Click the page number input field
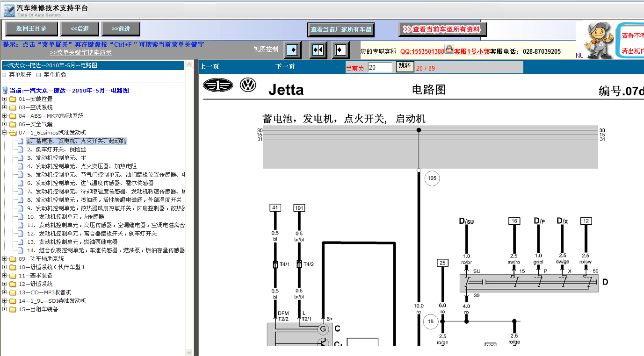This screenshot has width=644, height=356. click(x=380, y=67)
